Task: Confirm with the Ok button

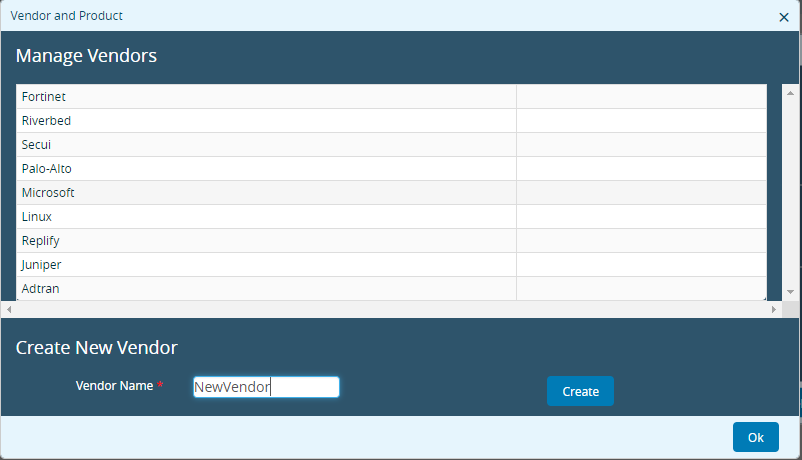Action: pos(755,437)
